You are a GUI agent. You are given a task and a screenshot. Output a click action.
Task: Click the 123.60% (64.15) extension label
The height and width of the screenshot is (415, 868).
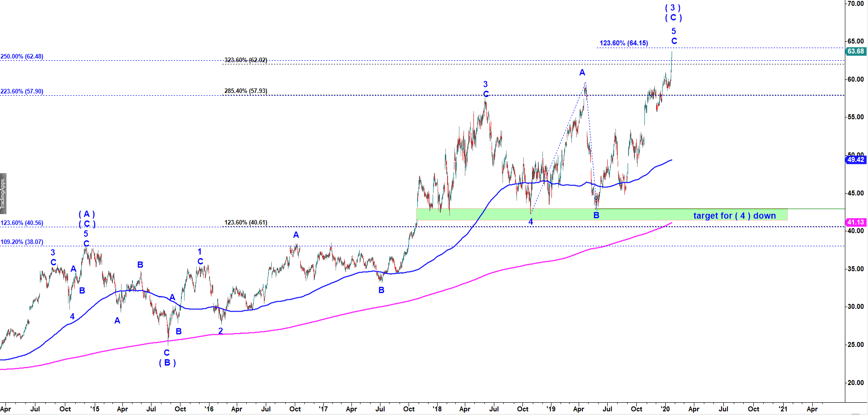624,43
